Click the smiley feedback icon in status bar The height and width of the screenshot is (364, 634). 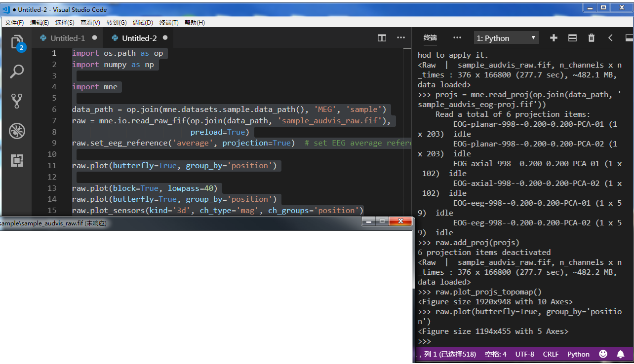tap(603, 354)
